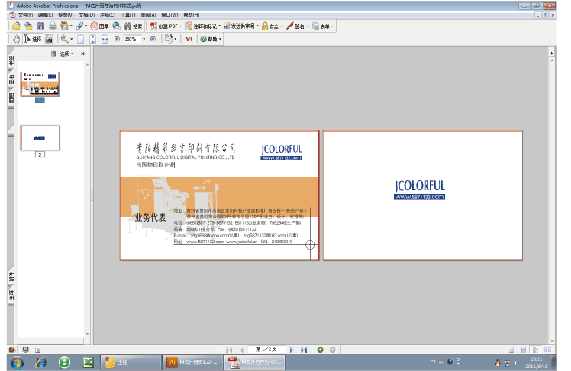The width and height of the screenshot is (571, 371).
Task: Open the second menu bar item
Action: click(x=46, y=15)
